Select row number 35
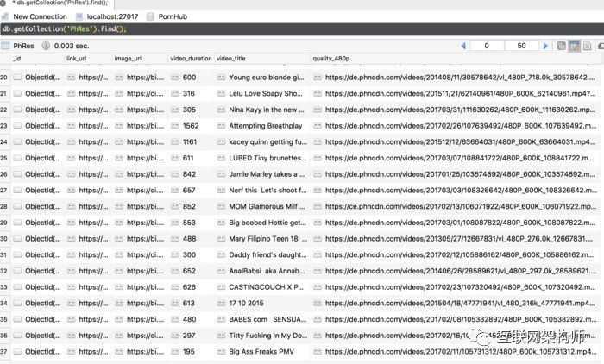 click(3, 320)
